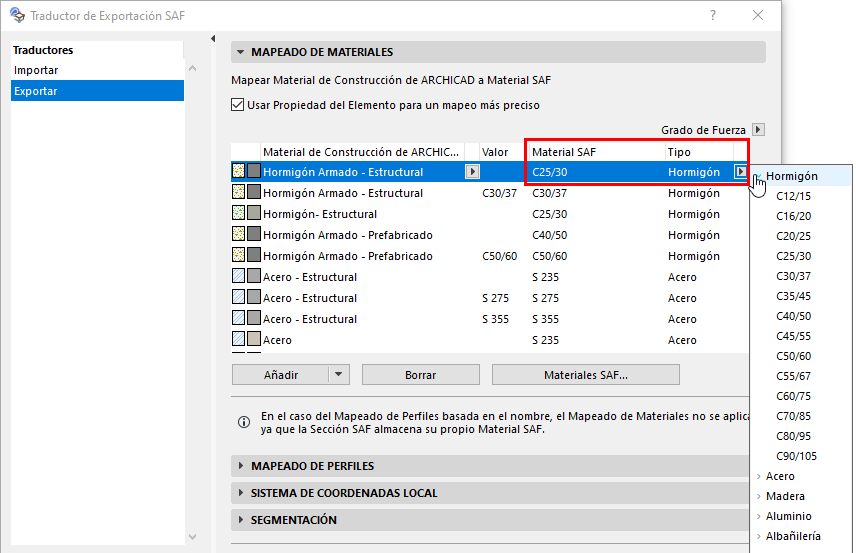Screen dimensions: 856x553
Task: Click hatch icon of Hormigón Armado - Prefabricado C50/60 row
Action: coord(239,255)
